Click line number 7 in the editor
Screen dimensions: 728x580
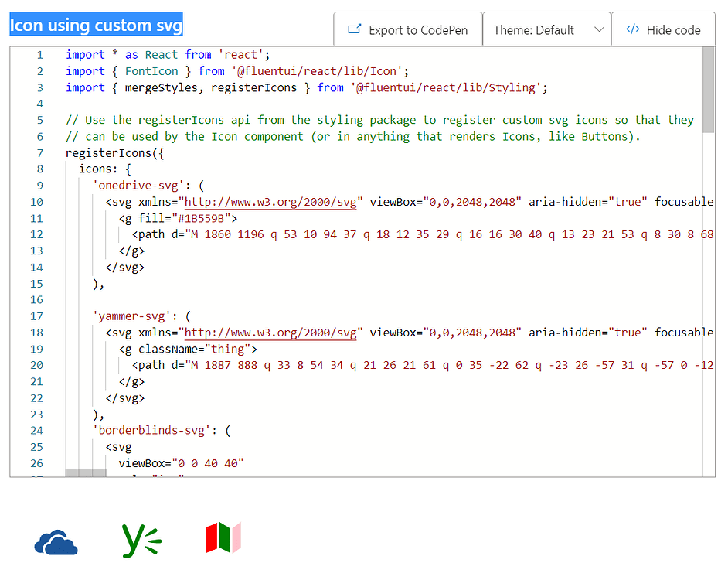(39, 152)
